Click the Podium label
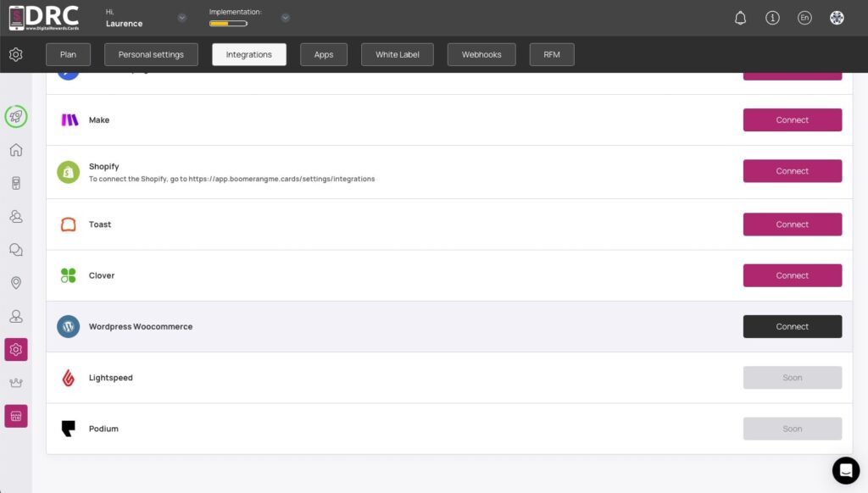 [x=103, y=429]
